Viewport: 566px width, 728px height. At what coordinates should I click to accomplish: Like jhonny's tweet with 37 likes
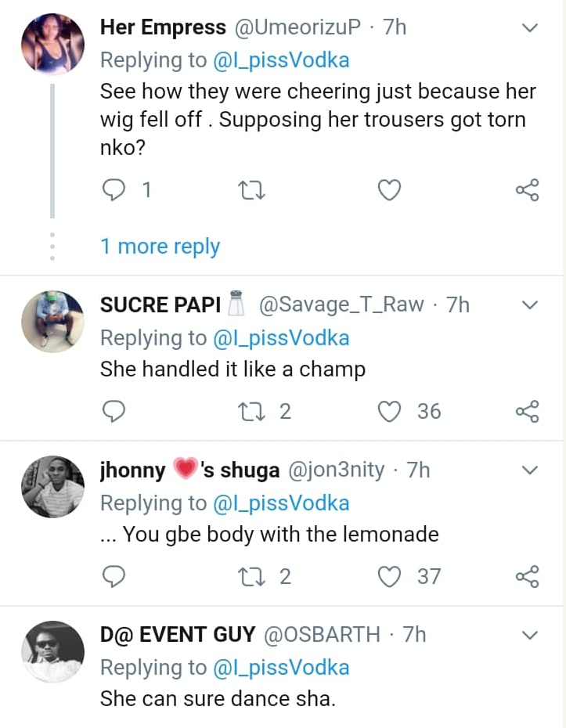[x=389, y=577]
